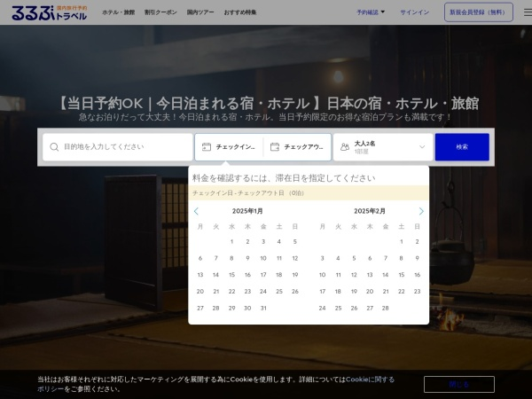The height and width of the screenshot is (399, 532).
Task: Click the magnifier icon in destination field
Action: click(55, 147)
